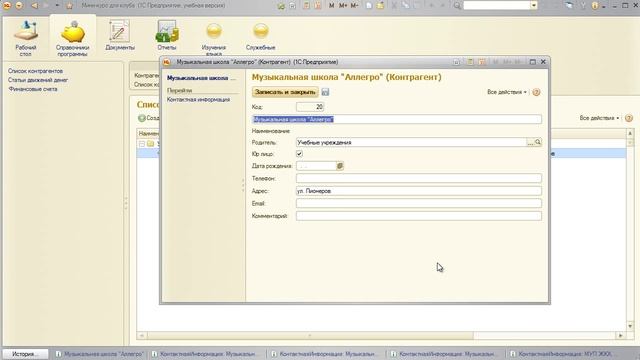Open favorites star icon in top bar
This screenshot has height=360, width=640.
(69, 5)
